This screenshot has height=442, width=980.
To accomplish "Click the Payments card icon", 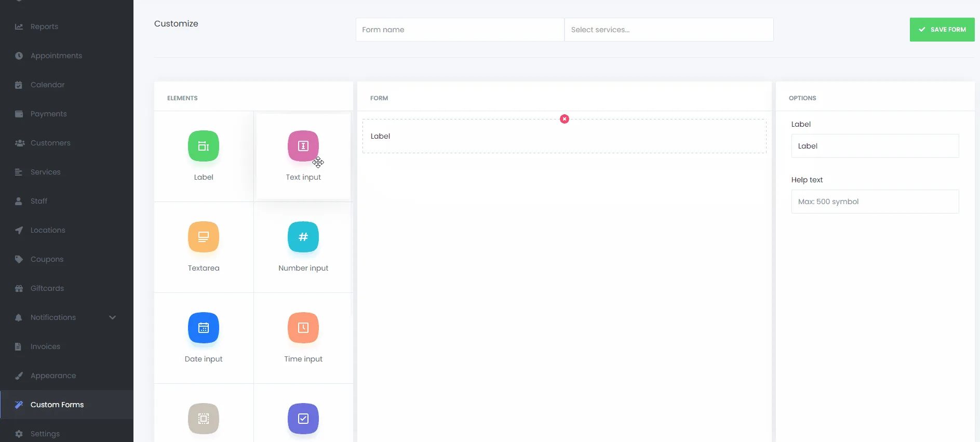I will [19, 114].
